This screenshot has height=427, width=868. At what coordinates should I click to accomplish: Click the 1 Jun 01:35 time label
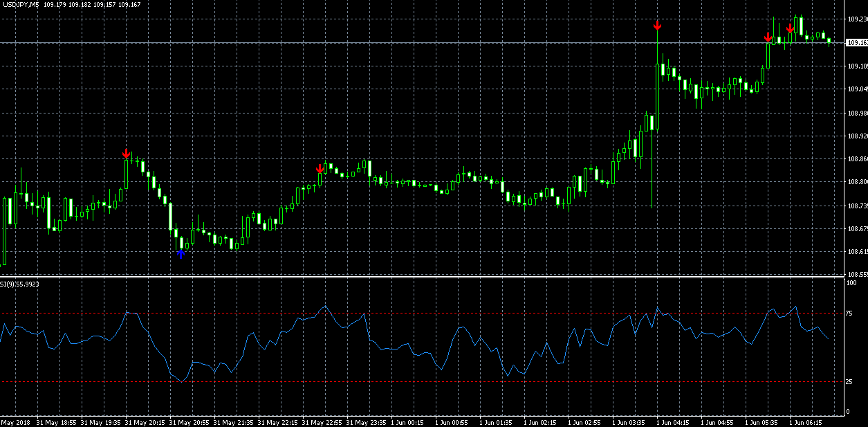[496, 421]
